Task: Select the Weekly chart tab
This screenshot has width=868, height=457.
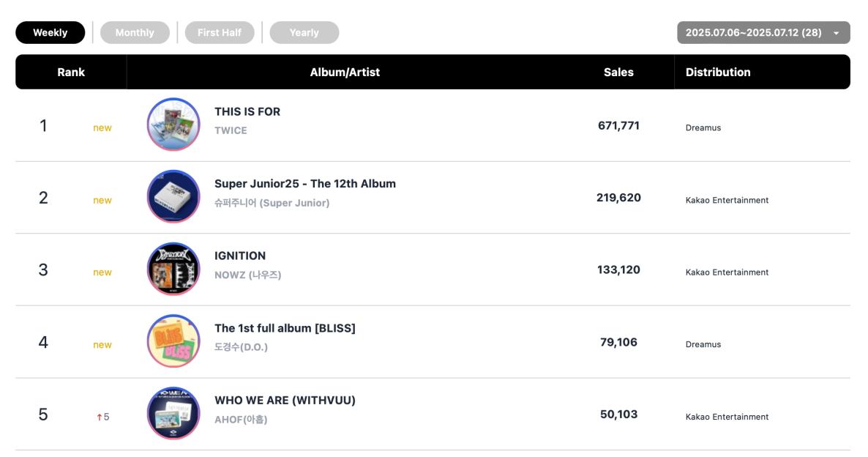Action: pyautogui.click(x=50, y=33)
